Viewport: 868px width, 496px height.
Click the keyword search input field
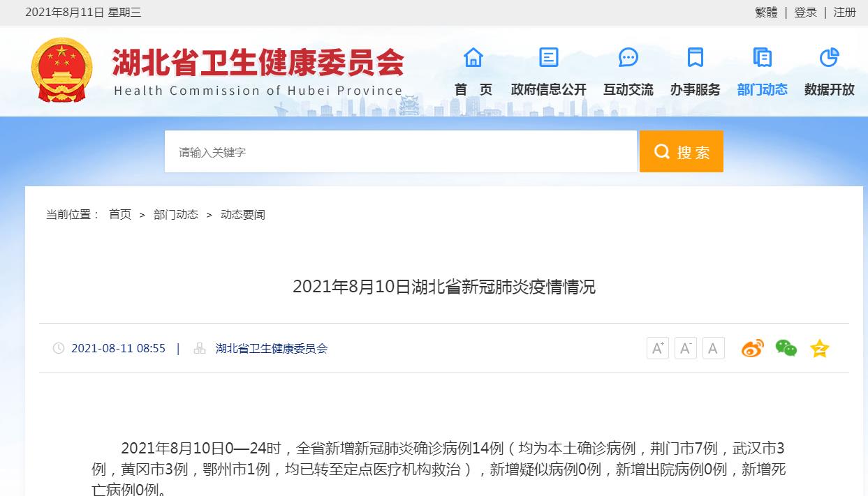[x=400, y=151]
